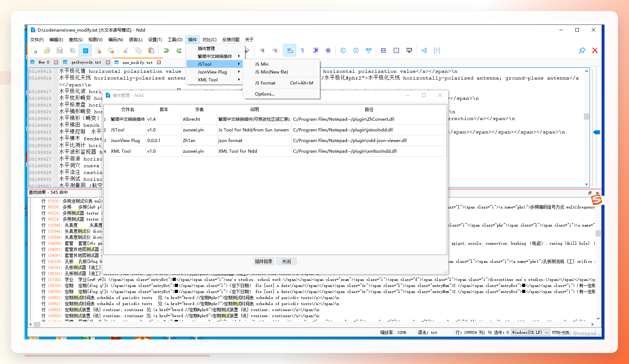Viewport: 629px width, 364px height.
Task: Close the New 0 tab
Action: 56,63
